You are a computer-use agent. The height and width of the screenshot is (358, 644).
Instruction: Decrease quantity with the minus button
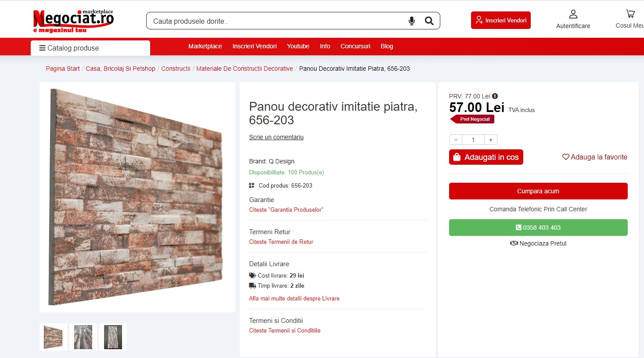[x=456, y=140]
